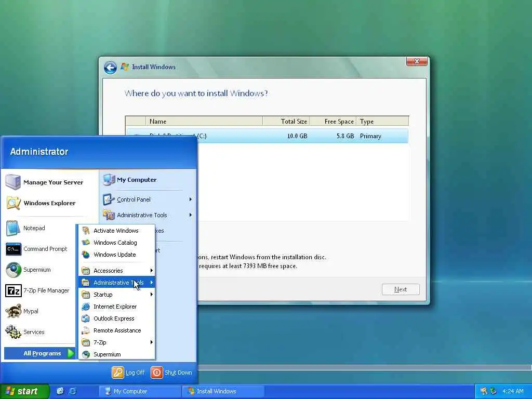Select 7-Zip folder in All Programs
Viewport: 532px width, 399px height.
[117, 342]
